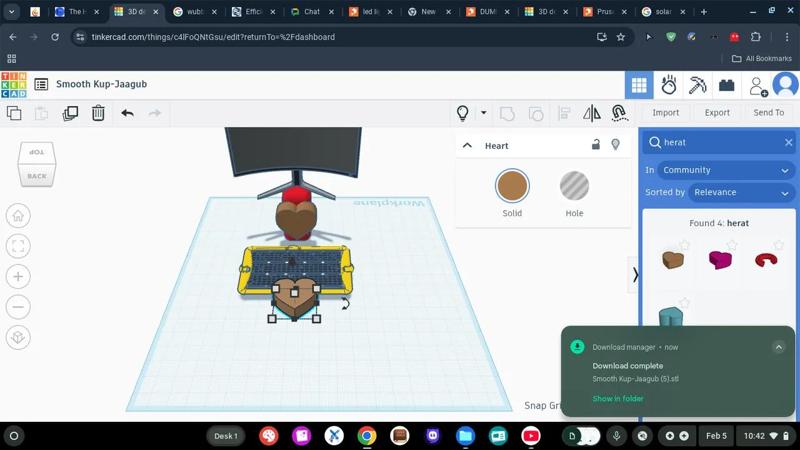
Task: Bookmark this page with star icon
Action: [x=620, y=37]
